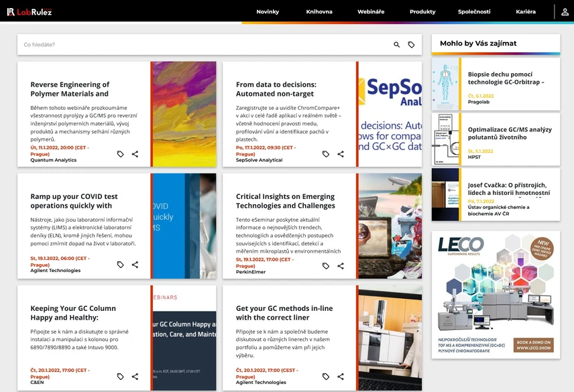The height and width of the screenshot is (392, 574).
Task: Click the colorful painting thumbnail of Polymer webinar
Action: tap(184, 114)
